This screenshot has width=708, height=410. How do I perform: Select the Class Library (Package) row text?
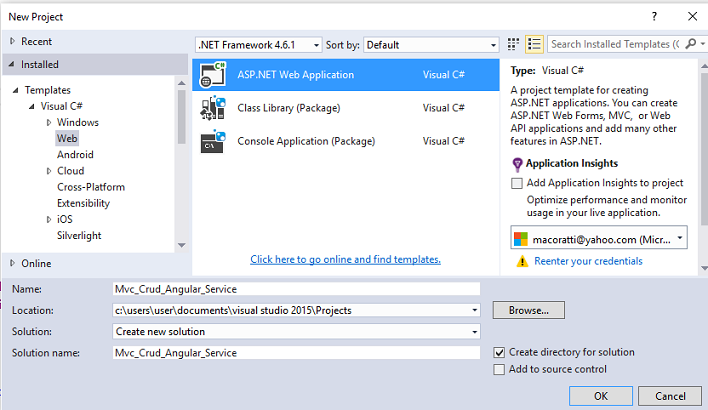[289, 108]
